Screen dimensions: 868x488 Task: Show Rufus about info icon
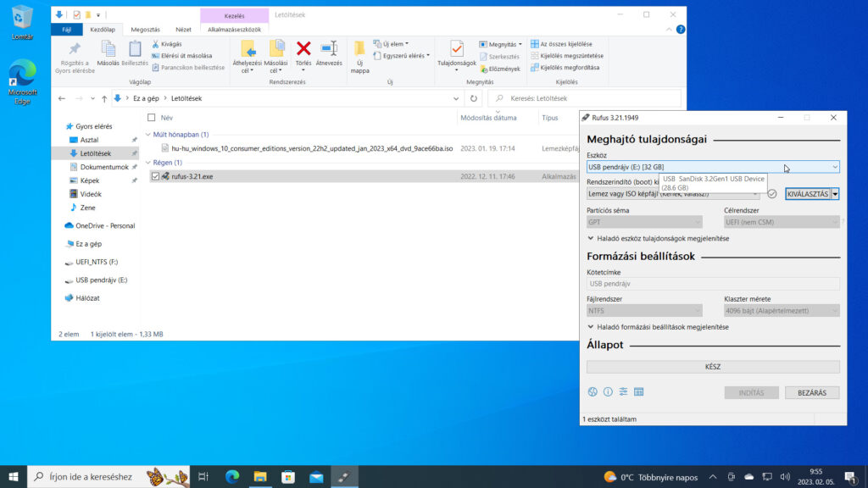pyautogui.click(x=608, y=391)
